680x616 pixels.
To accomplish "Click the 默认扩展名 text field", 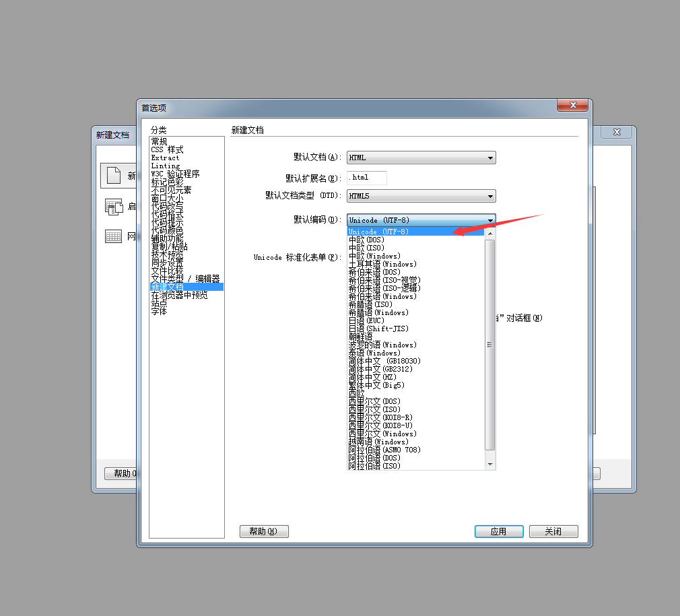I will click(x=367, y=178).
